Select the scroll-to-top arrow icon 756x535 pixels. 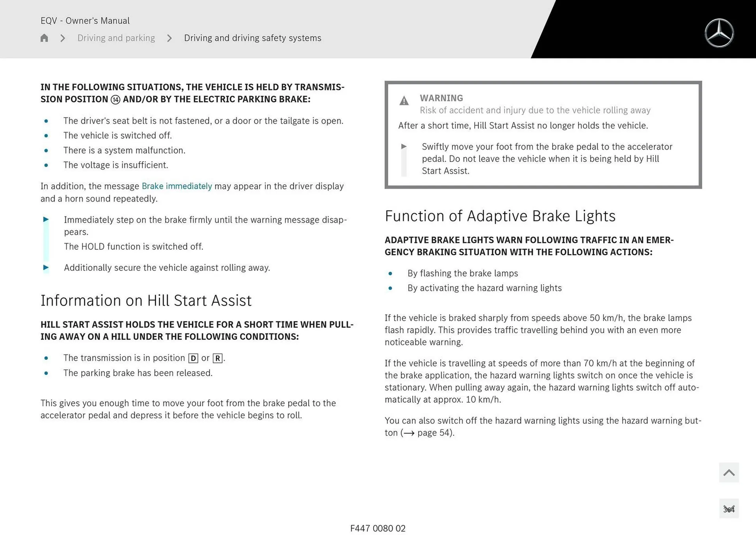728,472
